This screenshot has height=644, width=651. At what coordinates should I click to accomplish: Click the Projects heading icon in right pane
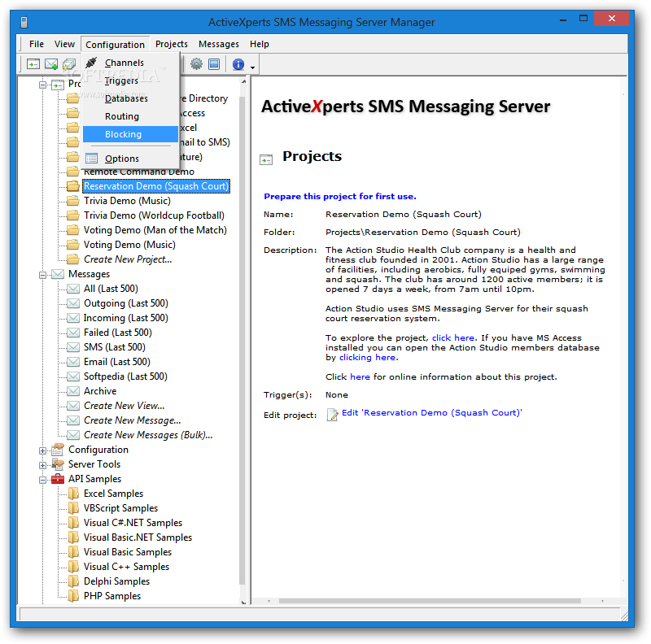coord(266,159)
